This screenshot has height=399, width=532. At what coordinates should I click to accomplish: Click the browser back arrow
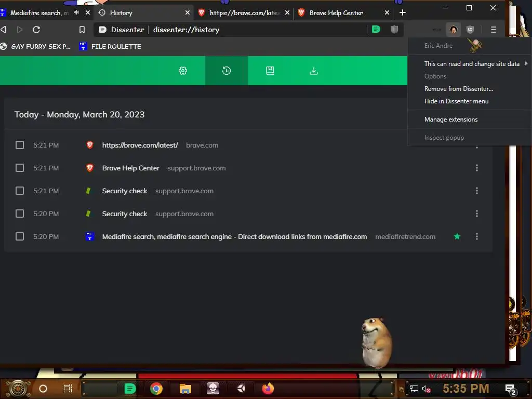(4, 30)
